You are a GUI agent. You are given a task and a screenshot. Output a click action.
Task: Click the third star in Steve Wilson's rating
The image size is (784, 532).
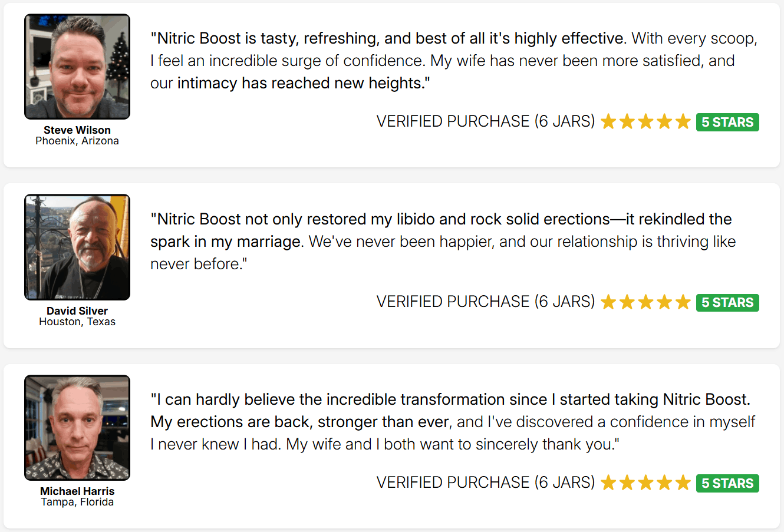646,122
